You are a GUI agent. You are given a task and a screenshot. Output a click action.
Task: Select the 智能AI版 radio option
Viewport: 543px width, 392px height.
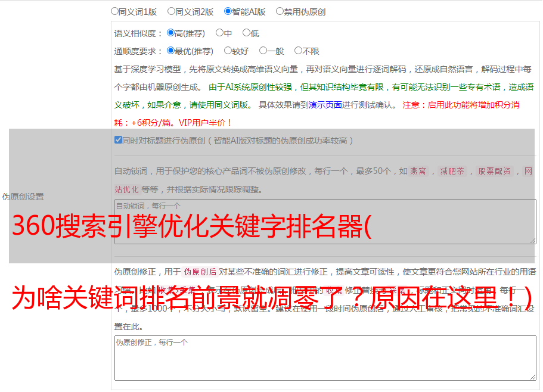[228, 11]
